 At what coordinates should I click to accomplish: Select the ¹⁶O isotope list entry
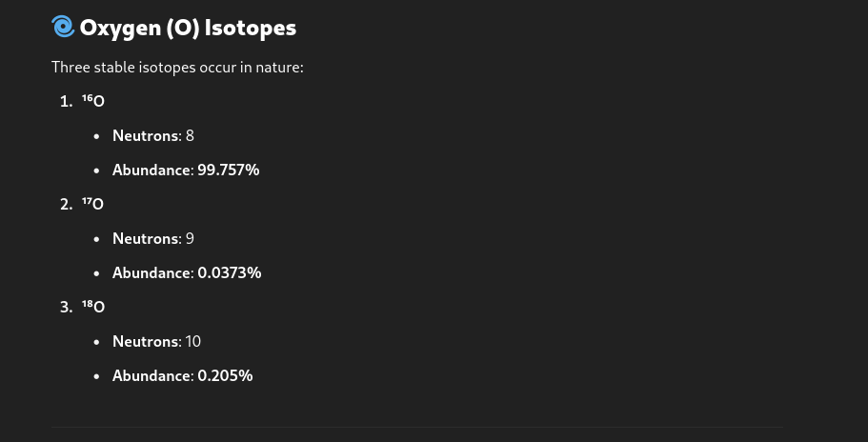click(x=93, y=102)
